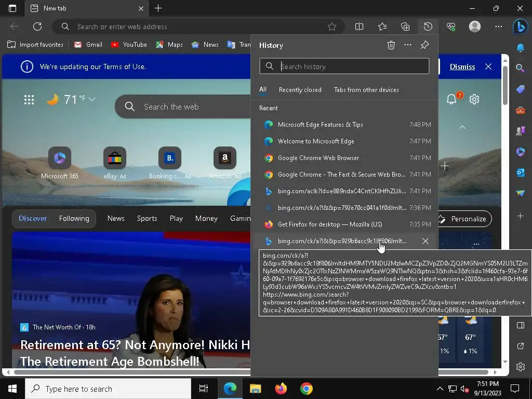Open the Favorites list icon
Viewport: 532px width, 399px height.
pyautogui.click(x=382, y=26)
